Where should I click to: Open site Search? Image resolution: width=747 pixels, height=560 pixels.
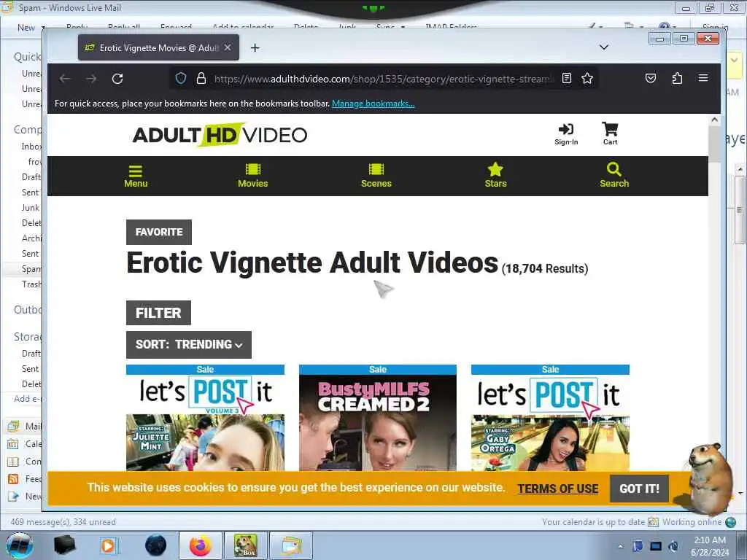(614, 176)
